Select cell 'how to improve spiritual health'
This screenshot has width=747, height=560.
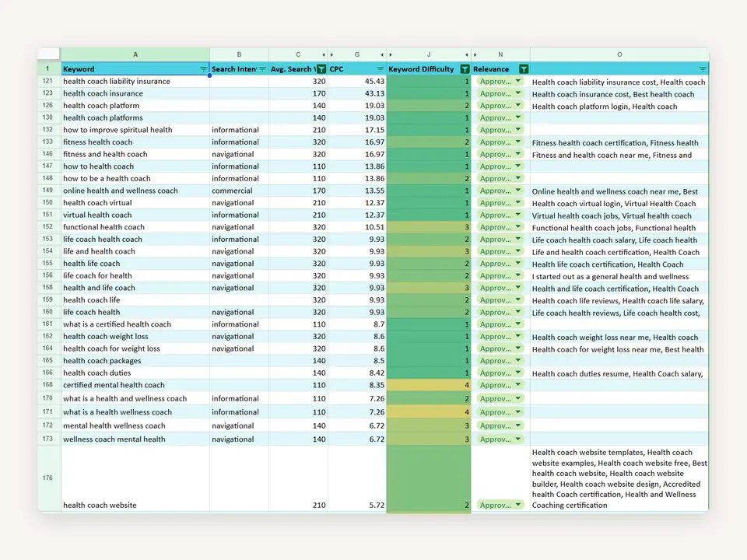pos(135,130)
